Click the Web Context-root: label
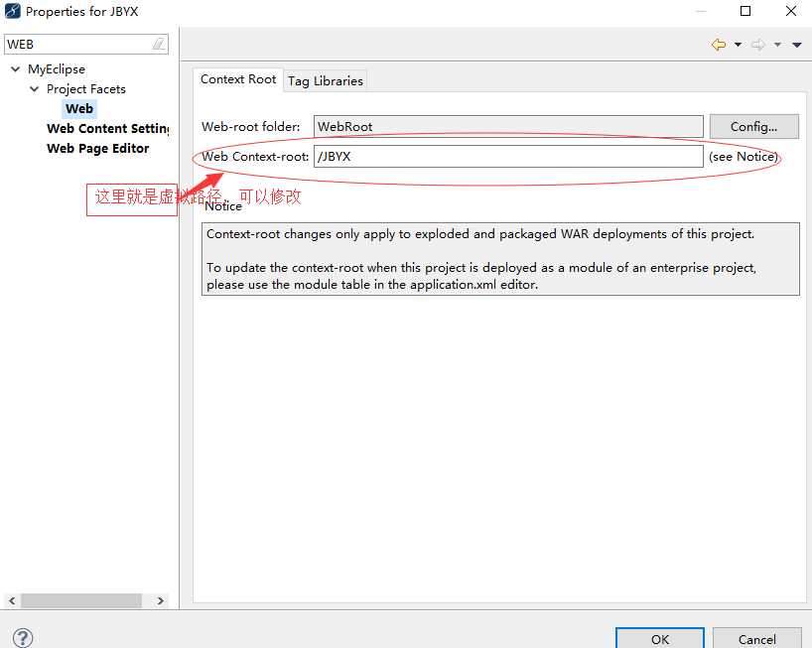Screen dimensions: 812x648 coord(255,157)
